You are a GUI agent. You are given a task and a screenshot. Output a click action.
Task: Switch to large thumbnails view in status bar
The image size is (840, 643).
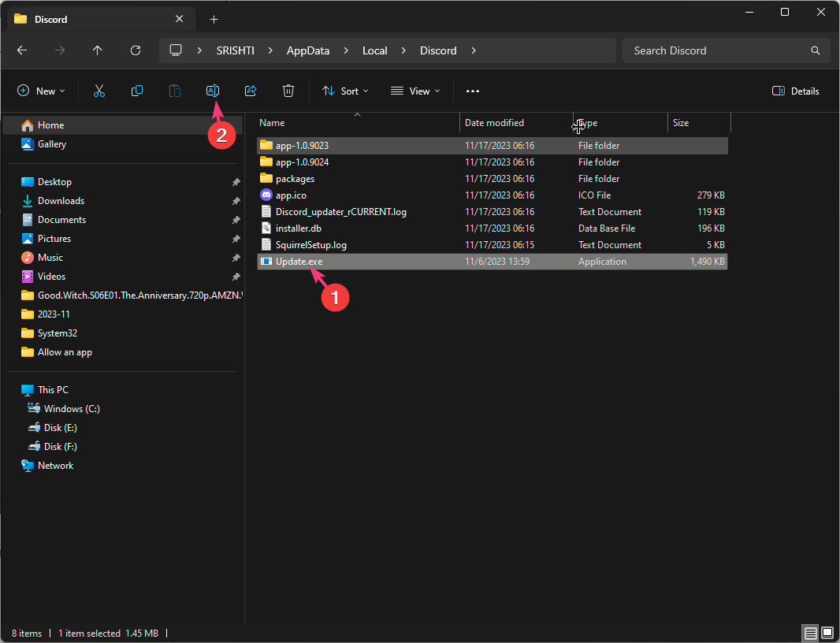pos(827,633)
